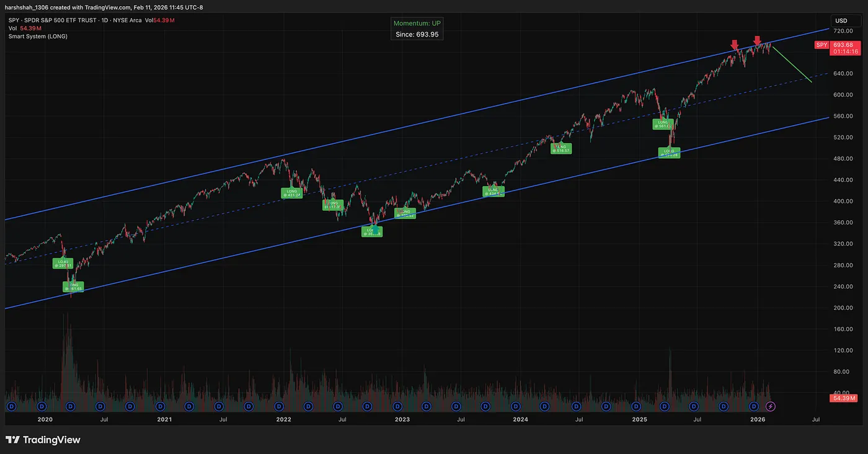This screenshot has height=454, width=868.
Task: Click the Since: 693.95 readout
Action: point(417,35)
